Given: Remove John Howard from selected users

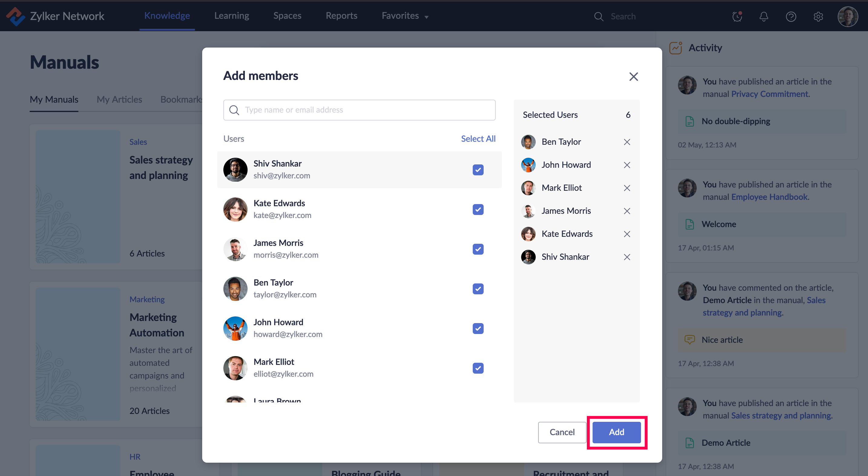Looking at the screenshot, I should coord(627,165).
